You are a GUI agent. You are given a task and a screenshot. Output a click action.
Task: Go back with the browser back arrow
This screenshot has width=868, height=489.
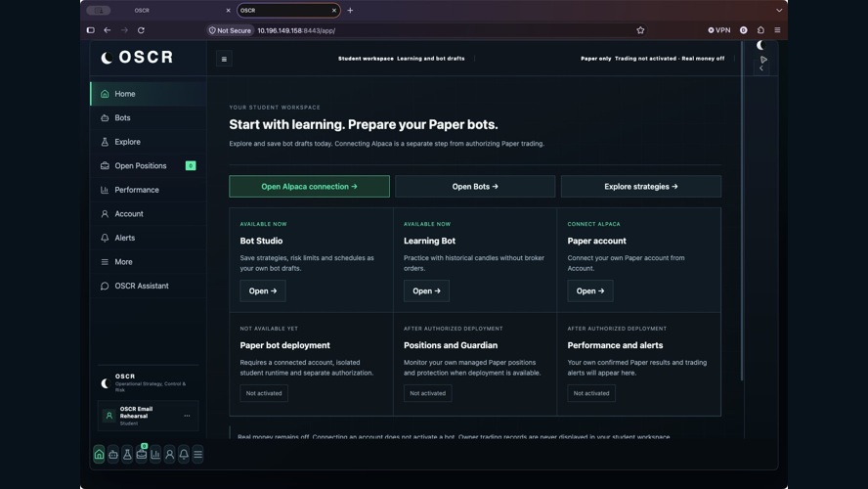[x=108, y=30]
